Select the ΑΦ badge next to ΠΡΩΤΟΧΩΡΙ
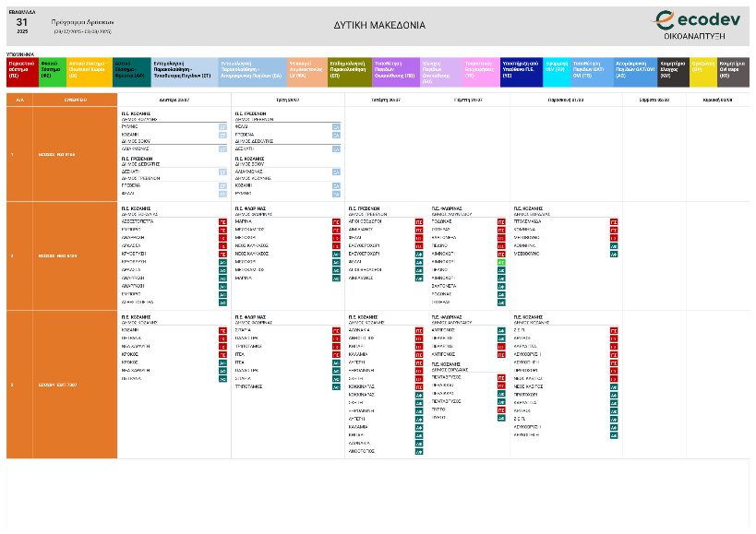This screenshot has width=756, height=534. 614,396
